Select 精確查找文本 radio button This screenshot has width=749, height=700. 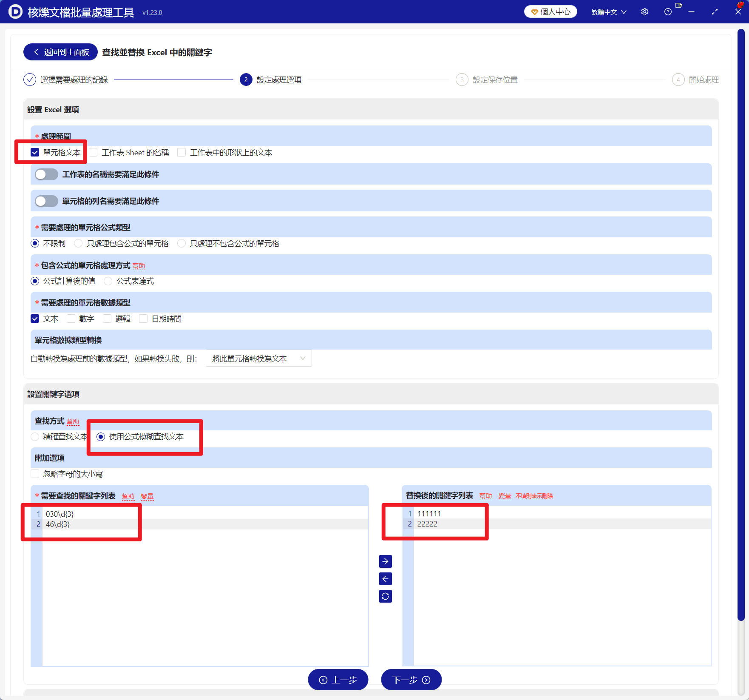coord(35,437)
